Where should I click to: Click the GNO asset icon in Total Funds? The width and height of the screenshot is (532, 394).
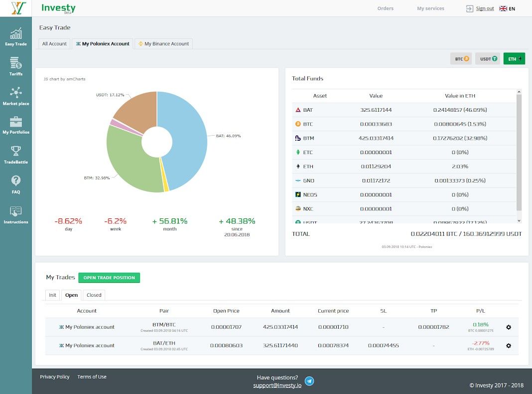coord(298,181)
